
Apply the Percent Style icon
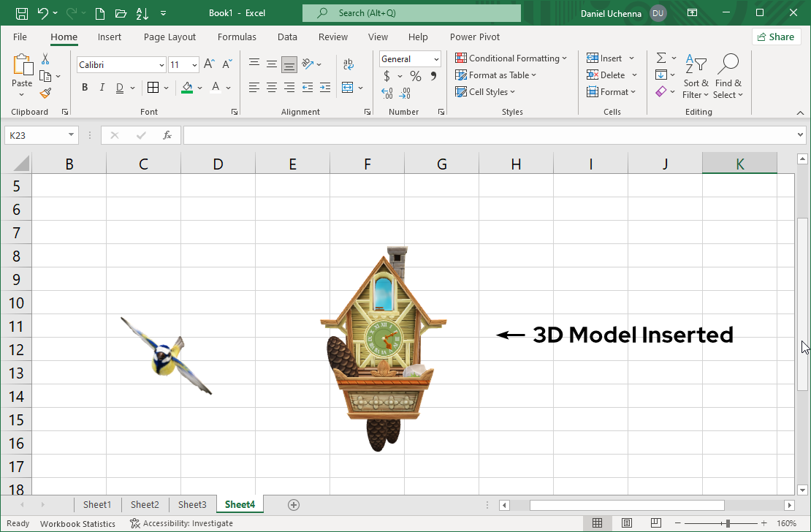(x=415, y=75)
